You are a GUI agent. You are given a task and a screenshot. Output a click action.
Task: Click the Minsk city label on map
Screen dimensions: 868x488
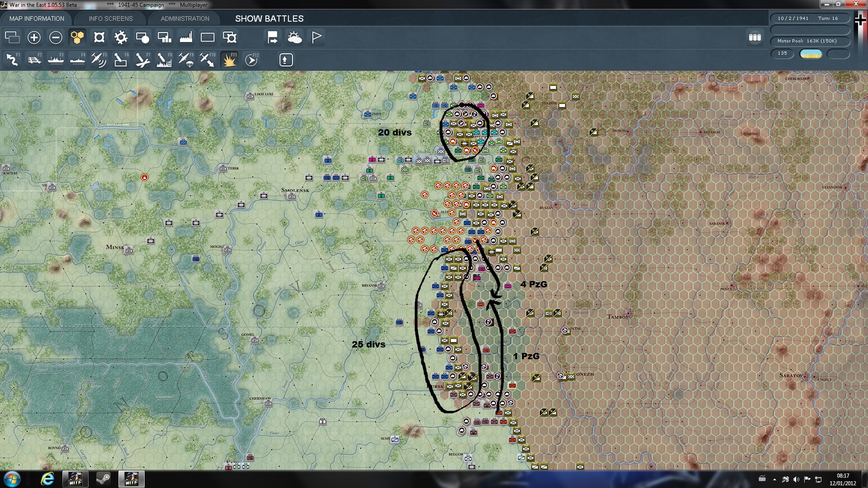coord(115,247)
